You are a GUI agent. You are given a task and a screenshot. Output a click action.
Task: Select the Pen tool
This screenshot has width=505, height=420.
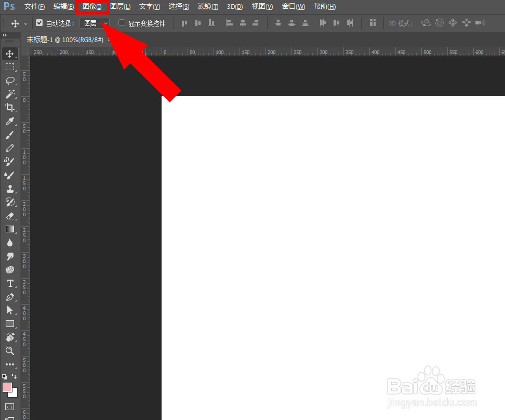pos(10,297)
